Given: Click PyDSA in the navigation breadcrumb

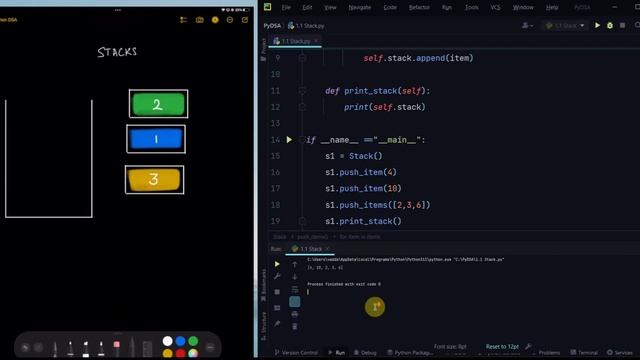Looking at the screenshot, I should click(x=272, y=25).
